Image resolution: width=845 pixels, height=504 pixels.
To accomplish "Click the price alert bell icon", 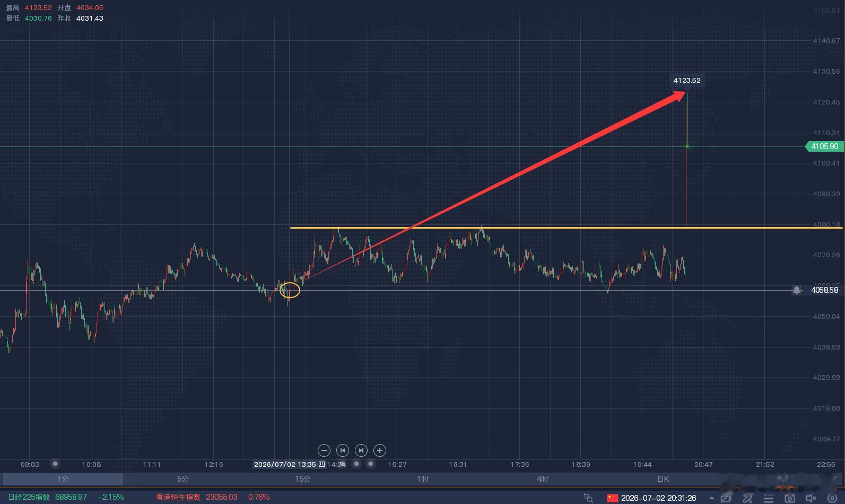I will [x=797, y=290].
